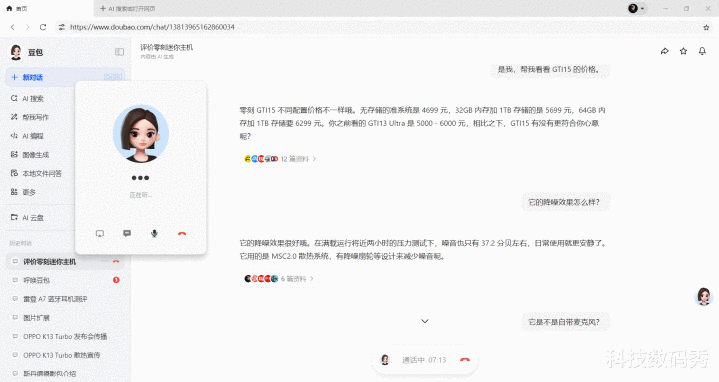Click unread badge on 呼唤豆包 row
719x382 pixels.
(116, 280)
